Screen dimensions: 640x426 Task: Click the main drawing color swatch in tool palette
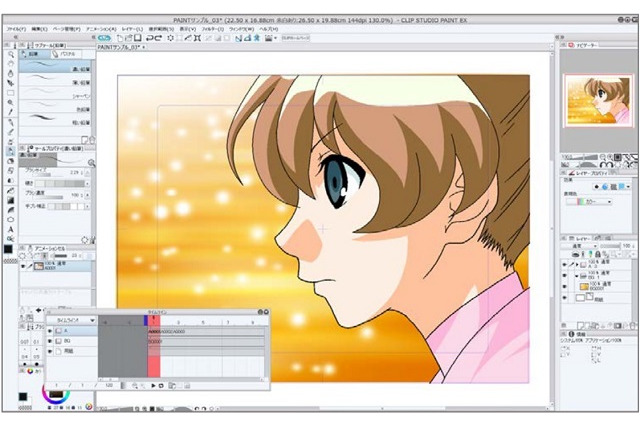[x=8, y=248]
